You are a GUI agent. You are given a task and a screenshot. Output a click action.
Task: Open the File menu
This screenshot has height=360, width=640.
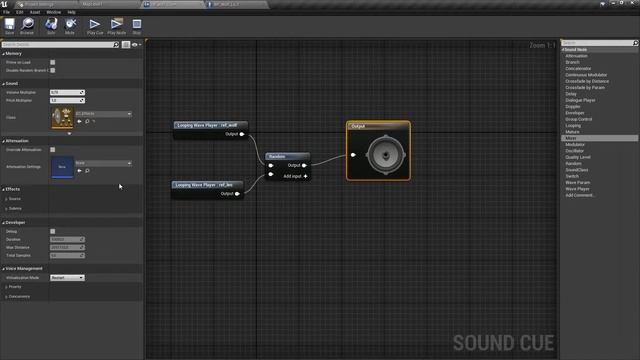(7, 12)
